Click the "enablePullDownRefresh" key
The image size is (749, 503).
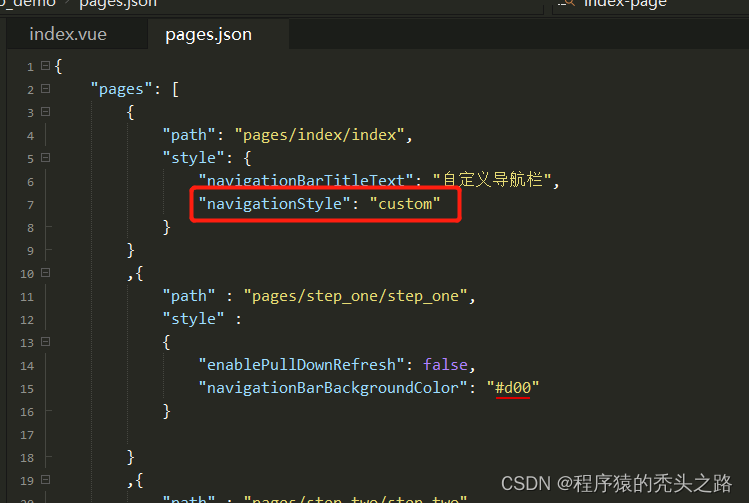[301, 365]
